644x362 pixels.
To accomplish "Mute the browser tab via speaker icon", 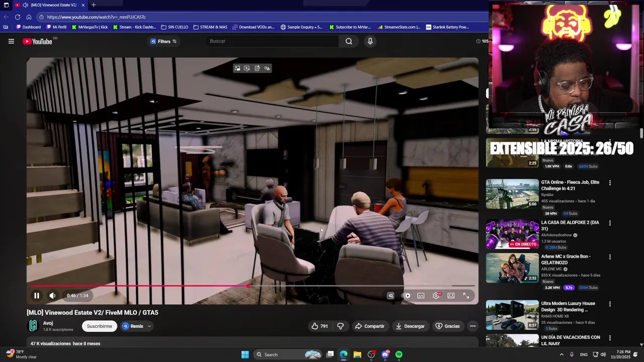I will click(x=25, y=5).
